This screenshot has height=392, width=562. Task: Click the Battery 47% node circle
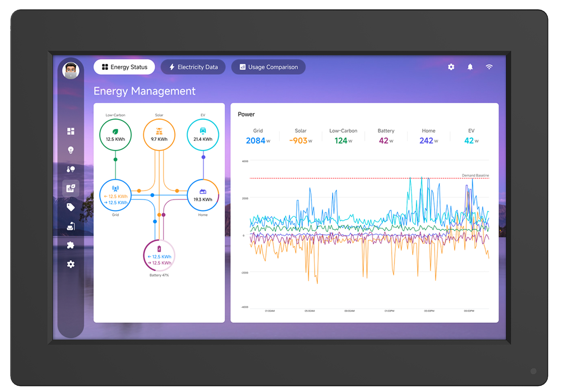pyautogui.click(x=159, y=256)
